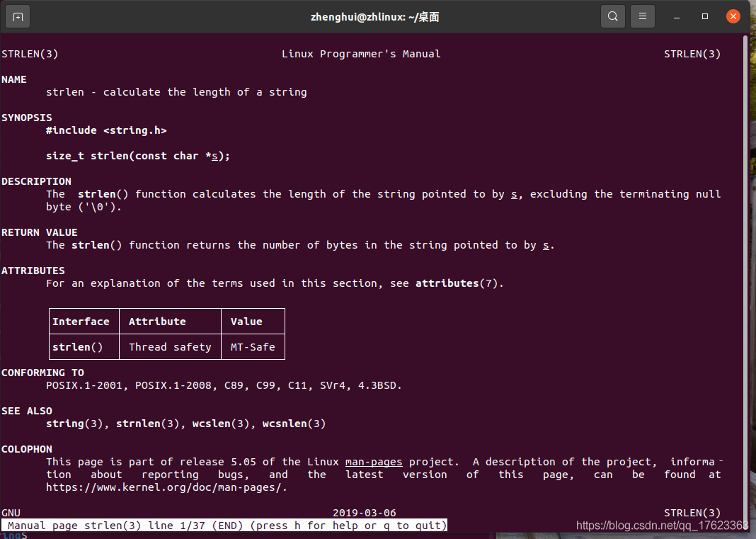The width and height of the screenshot is (756, 539).
Task: Click the window title zhenghui@zhlinux
Action: tap(374, 17)
